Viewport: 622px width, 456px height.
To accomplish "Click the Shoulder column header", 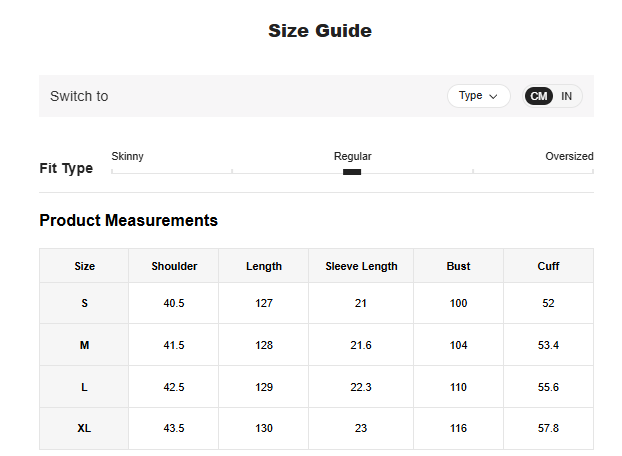I will coord(174,266).
